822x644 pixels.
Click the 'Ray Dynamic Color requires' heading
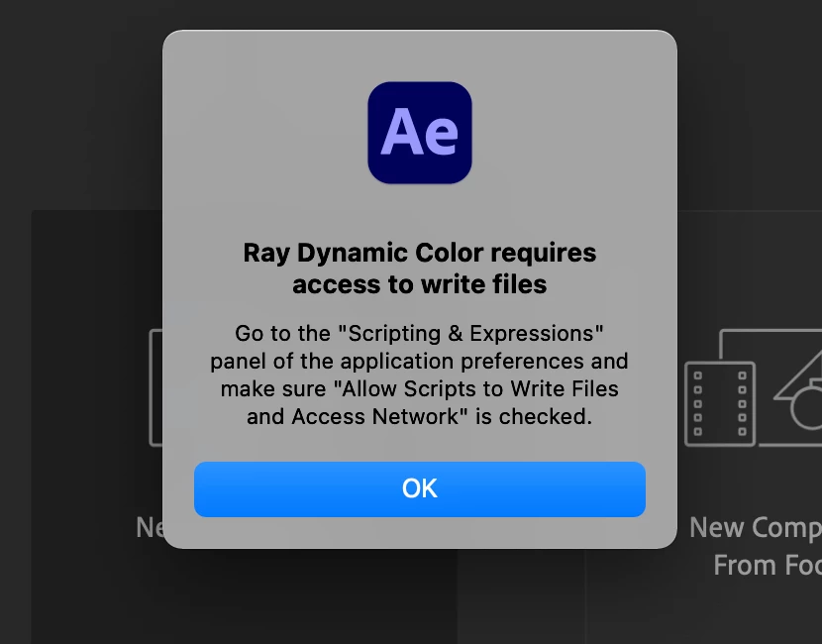(419, 253)
